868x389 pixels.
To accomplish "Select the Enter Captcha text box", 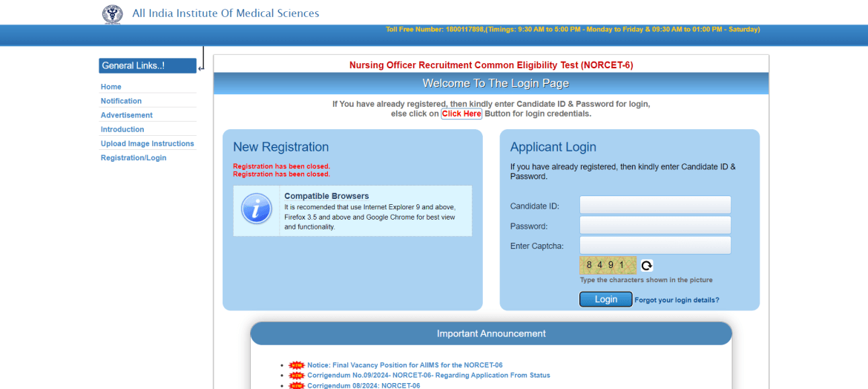I will click(x=655, y=246).
